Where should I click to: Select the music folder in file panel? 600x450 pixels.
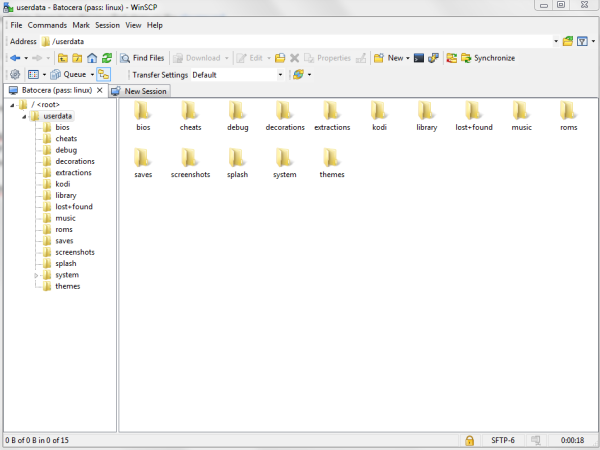tap(521, 116)
